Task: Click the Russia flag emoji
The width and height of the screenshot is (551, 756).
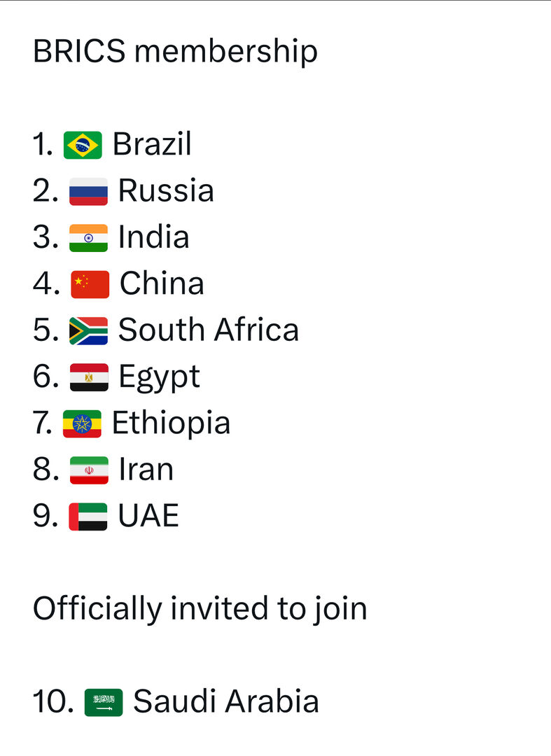Action: tap(88, 191)
